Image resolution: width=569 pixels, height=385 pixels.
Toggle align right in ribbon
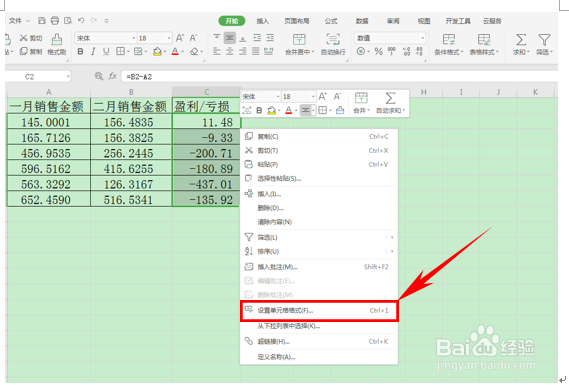243,52
